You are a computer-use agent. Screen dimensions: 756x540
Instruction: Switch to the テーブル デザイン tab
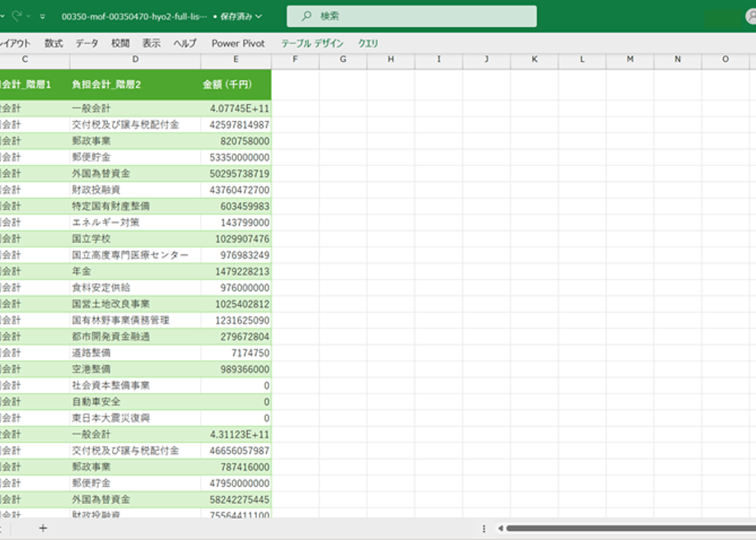point(313,43)
